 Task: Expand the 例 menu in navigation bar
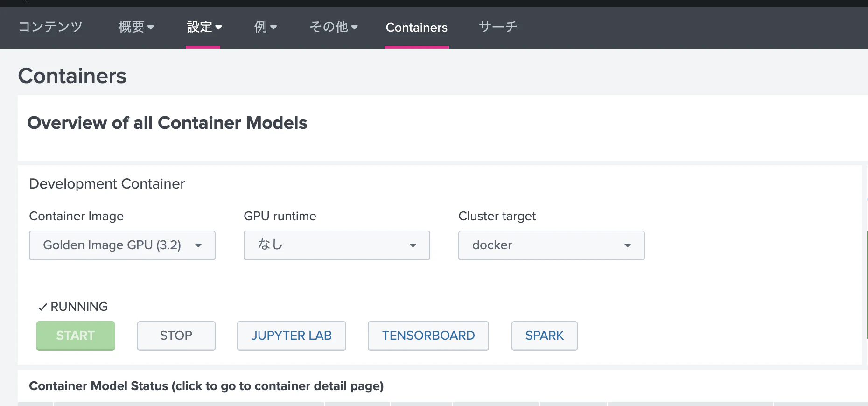pyautogui.click(x=265, y=27)
